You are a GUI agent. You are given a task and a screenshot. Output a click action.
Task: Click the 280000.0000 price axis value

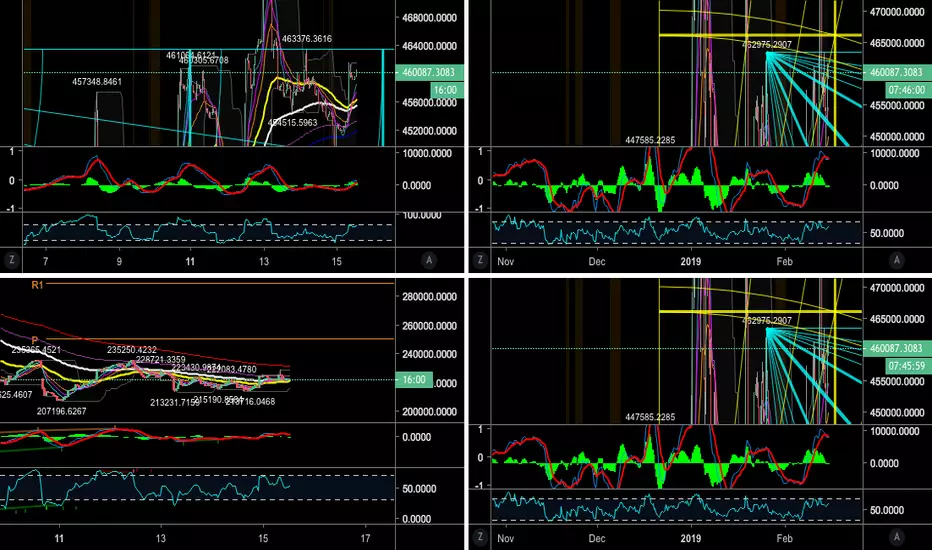429,297
